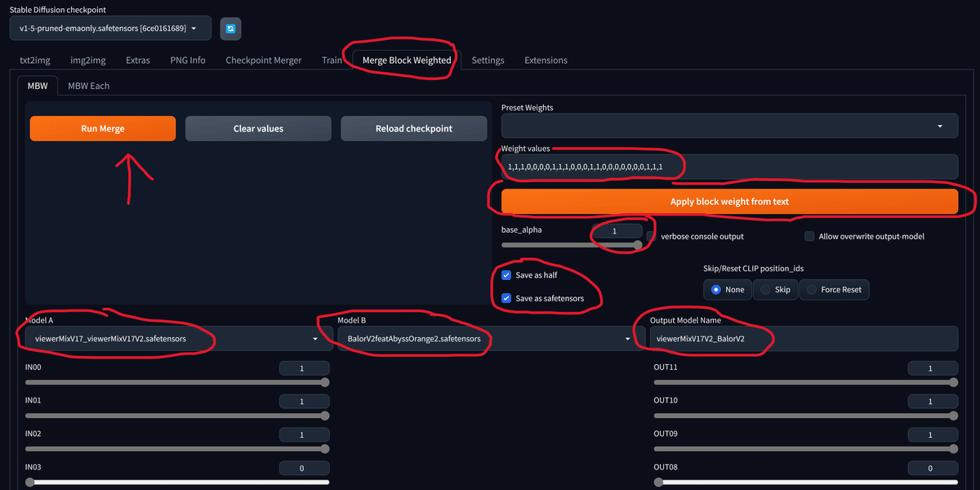Adjust the OUT09 slider
This screenshot has width=980, height=490.
coord(806,448)
